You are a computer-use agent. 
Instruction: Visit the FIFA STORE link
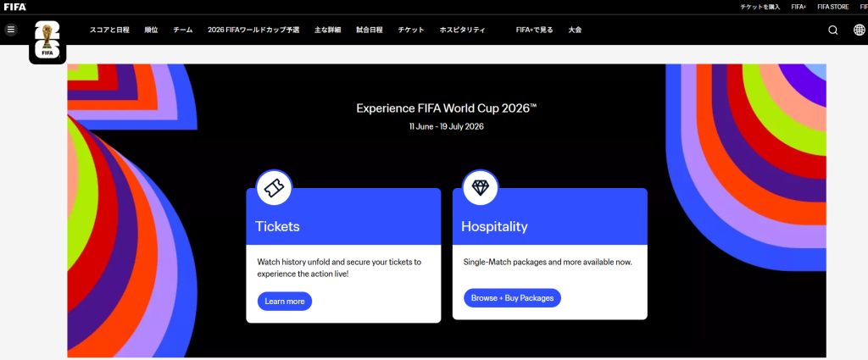point(832,7)
